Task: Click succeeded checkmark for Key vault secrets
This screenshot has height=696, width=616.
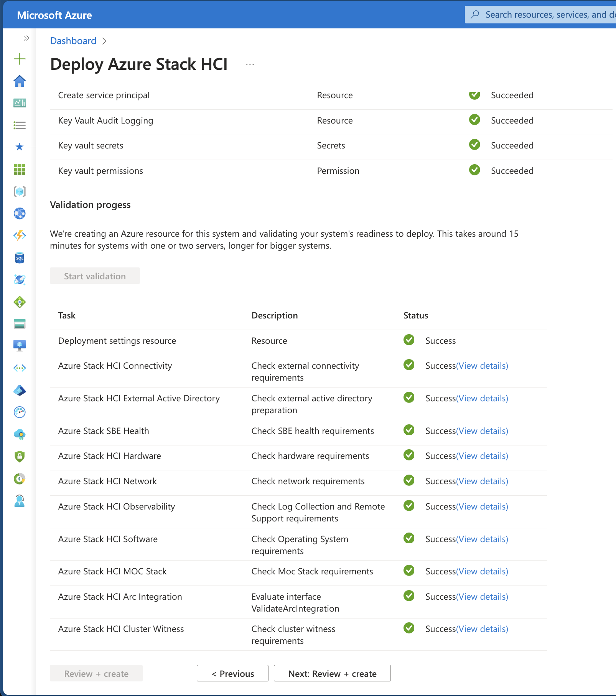Action: [474, 144]
